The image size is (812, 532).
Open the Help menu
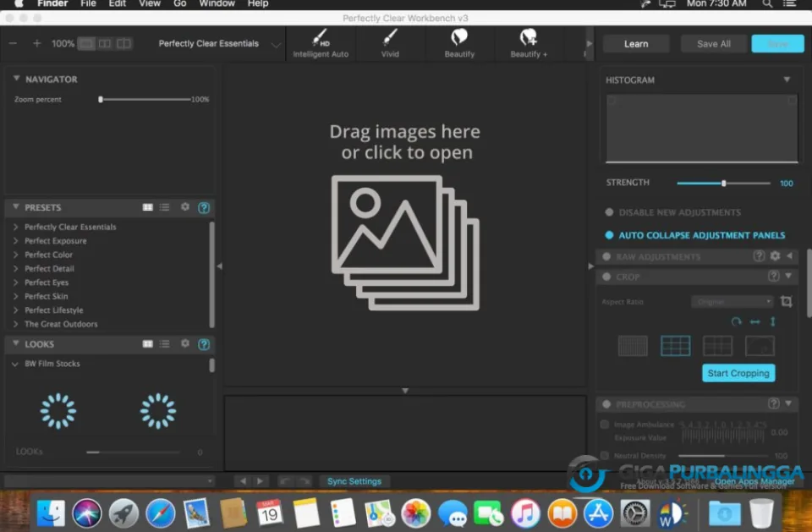pos(257,4)
